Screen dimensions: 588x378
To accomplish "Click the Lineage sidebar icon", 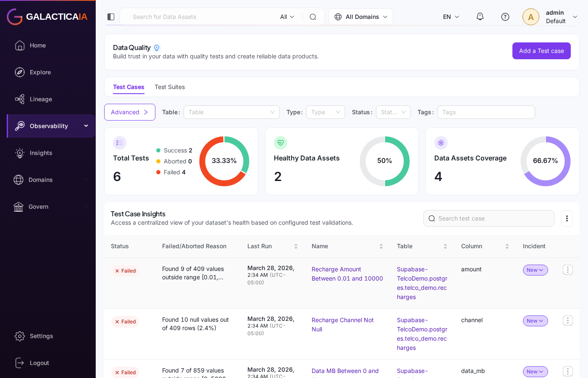I will 20,99.
